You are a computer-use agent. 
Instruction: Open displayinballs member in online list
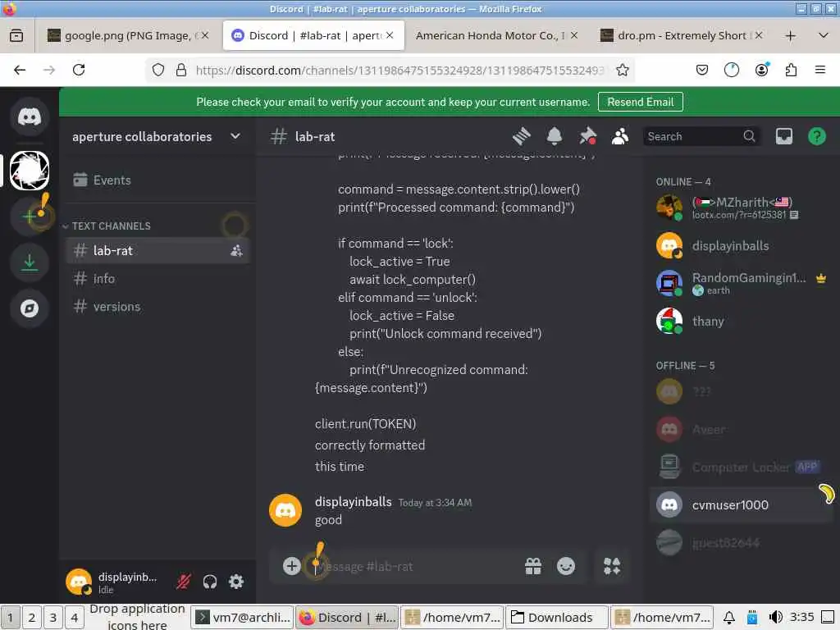(x=742, y=246)
